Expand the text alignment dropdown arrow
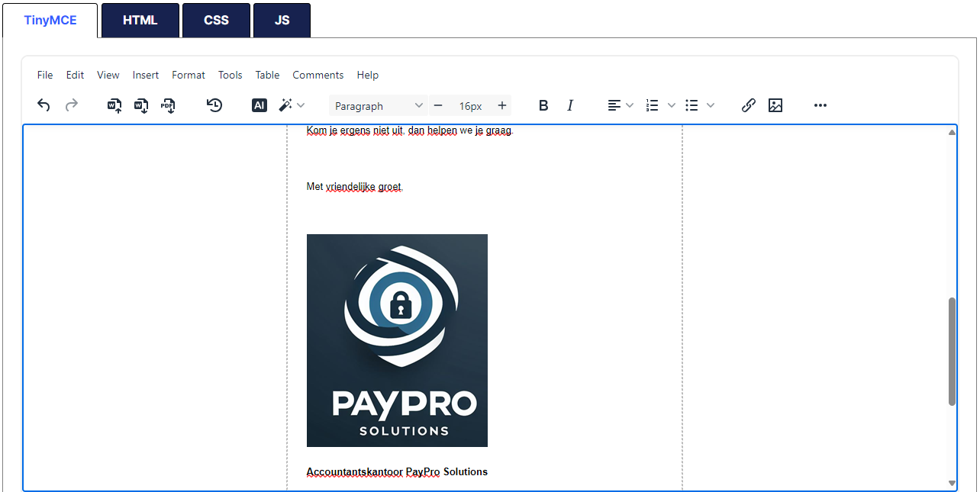 pos(630,105)
